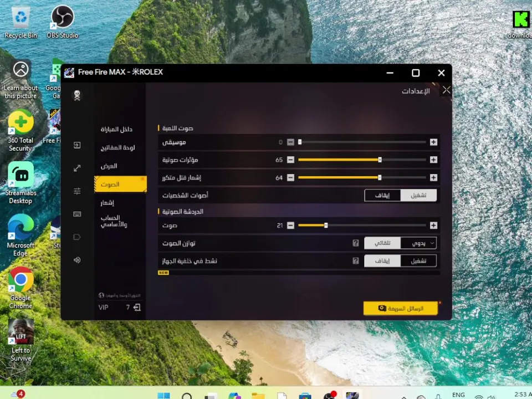Open the widgets icon with badge 4

click(18, 394)
